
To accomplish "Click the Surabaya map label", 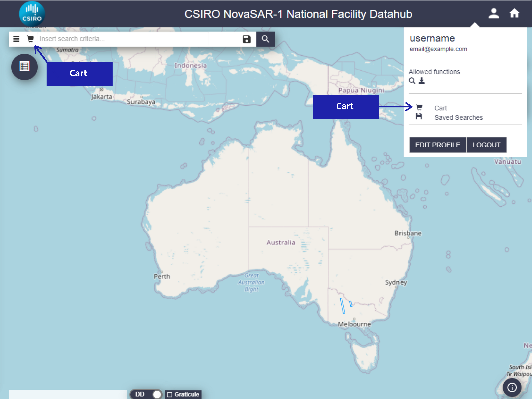I will [141, 102].
